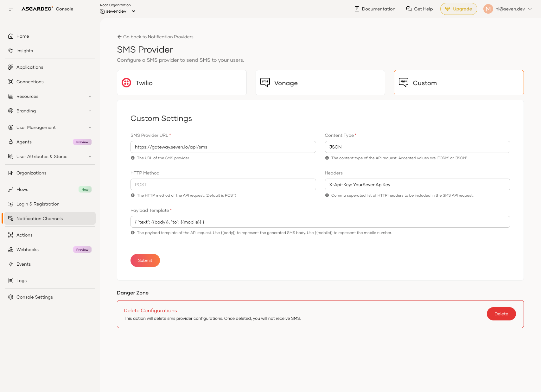The height and width of the screenshot is (392, 541).
Task: Open Notification Channels in the sidebar
Action: pyautogui.click(x=40, y=218)
